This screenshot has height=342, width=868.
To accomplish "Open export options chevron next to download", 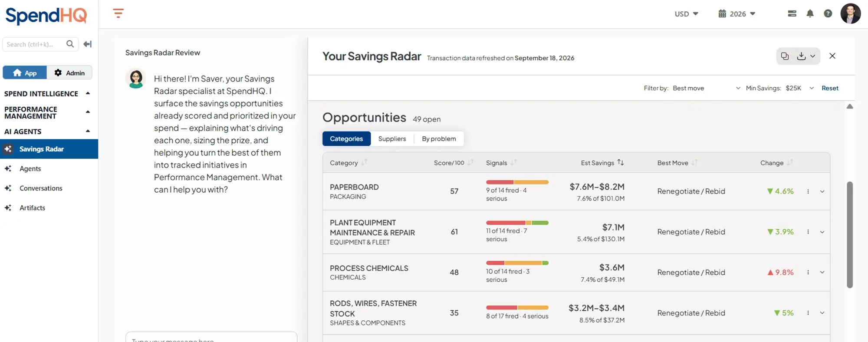I will point(812,56).
